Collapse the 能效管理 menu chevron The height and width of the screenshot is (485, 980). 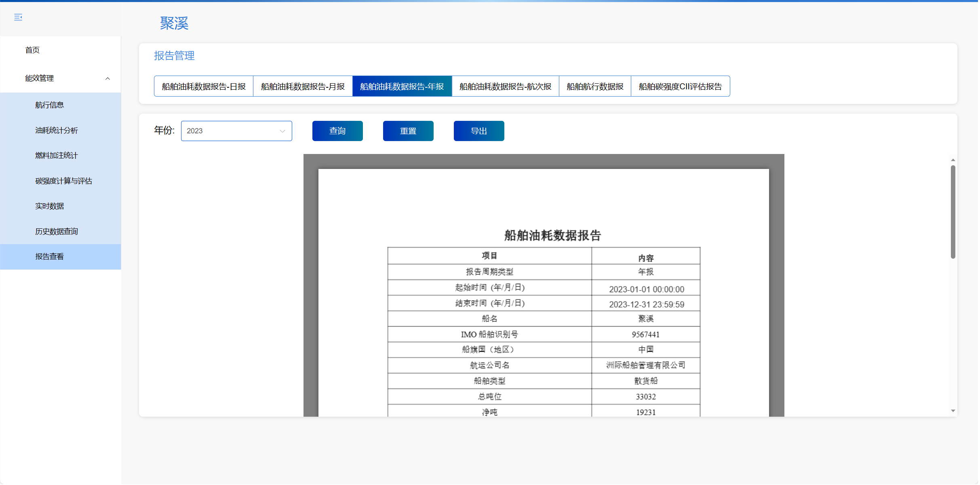(107, 78)
